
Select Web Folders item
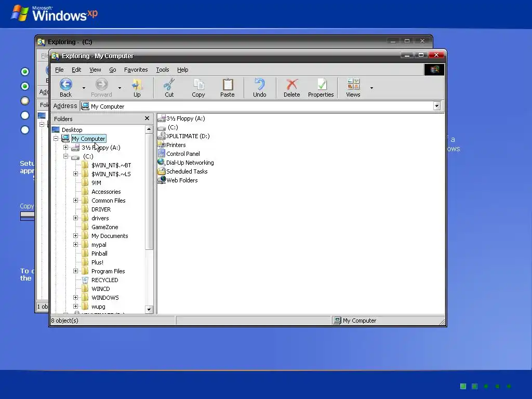(x=178, y=180)
